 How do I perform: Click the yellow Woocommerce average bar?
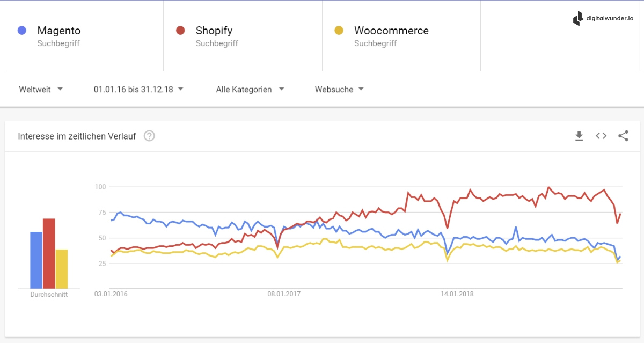[x=62, y=269]
